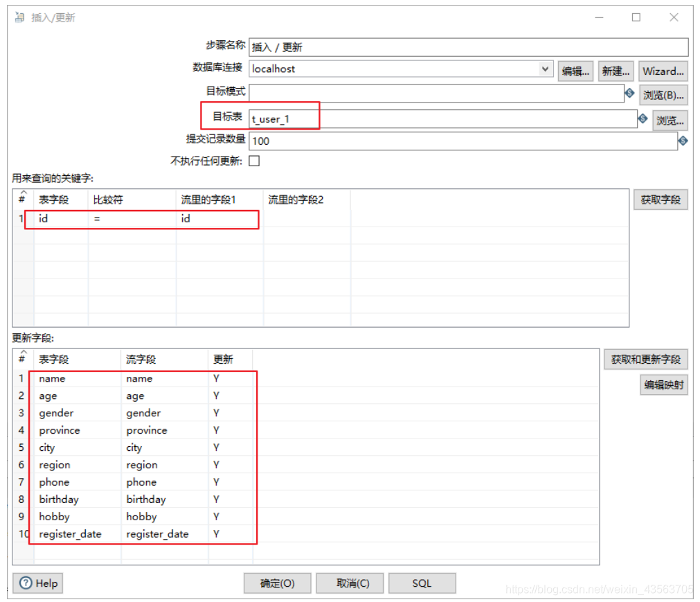Click the 编辑映射 button
700x602 pixels.
tap(664, 384)
